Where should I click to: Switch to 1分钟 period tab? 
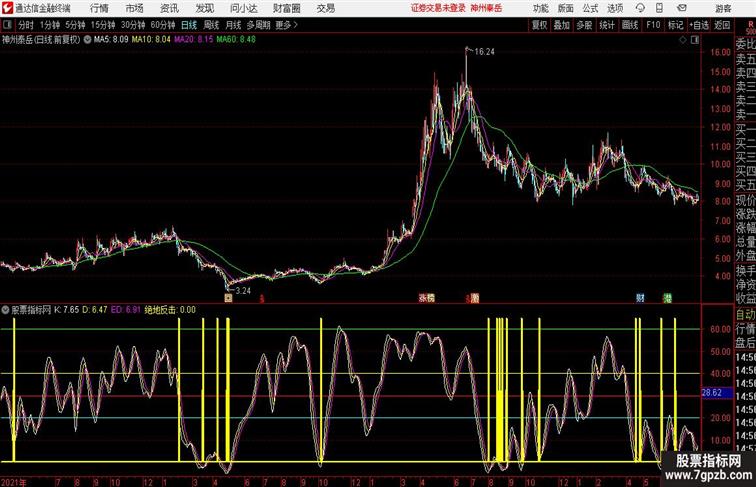(50, 25)
